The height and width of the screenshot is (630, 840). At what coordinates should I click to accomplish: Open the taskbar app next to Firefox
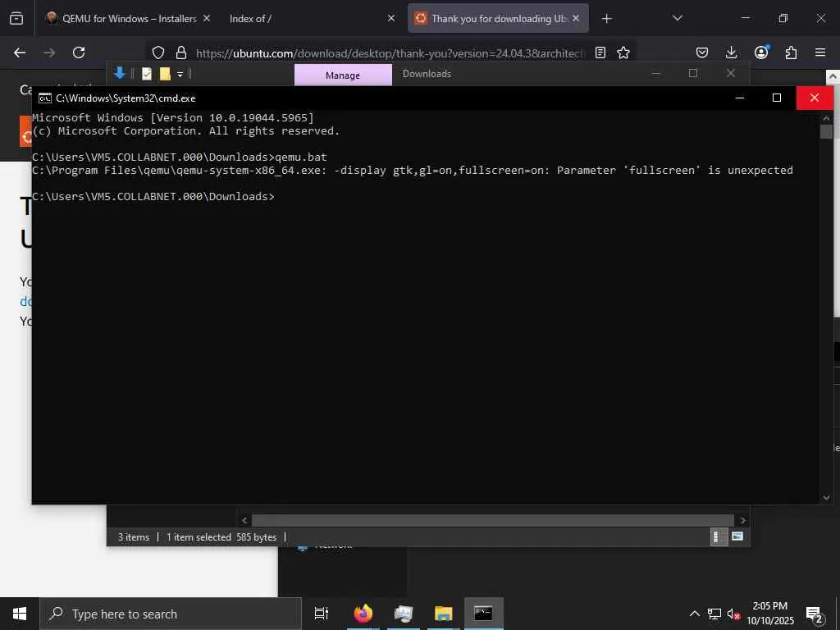coord(404,614)
